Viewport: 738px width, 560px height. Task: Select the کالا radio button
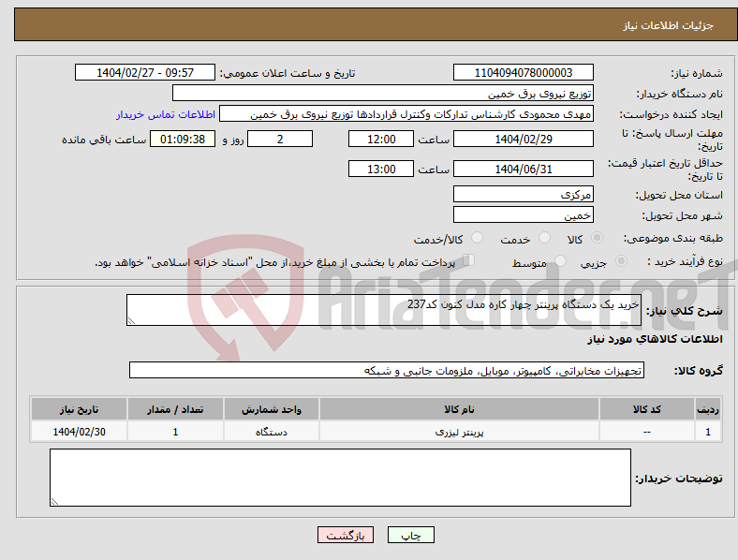pos(597,238)
